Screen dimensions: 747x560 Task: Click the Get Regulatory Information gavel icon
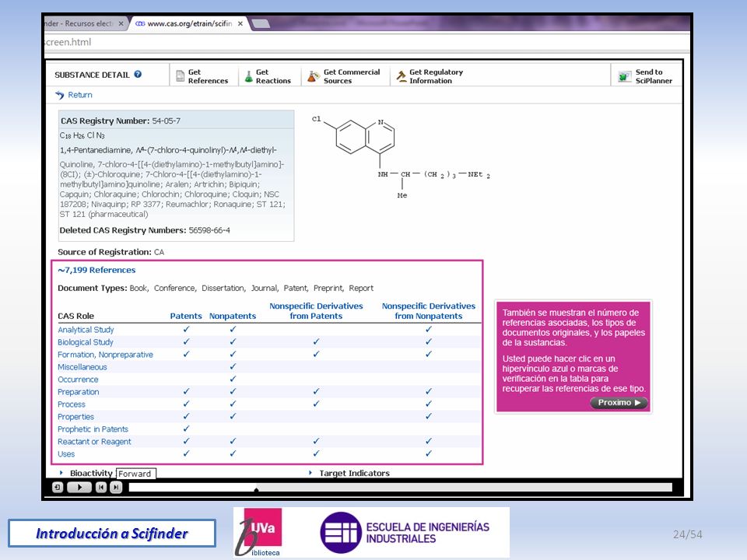(402, 76)
